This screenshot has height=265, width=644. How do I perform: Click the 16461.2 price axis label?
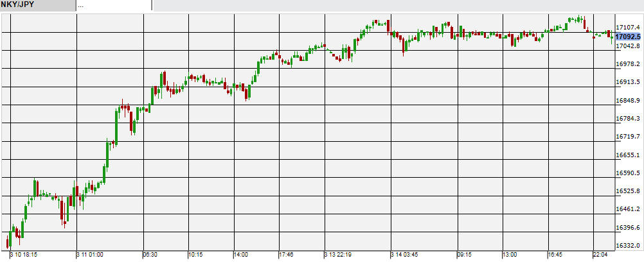tap(627, 209)
